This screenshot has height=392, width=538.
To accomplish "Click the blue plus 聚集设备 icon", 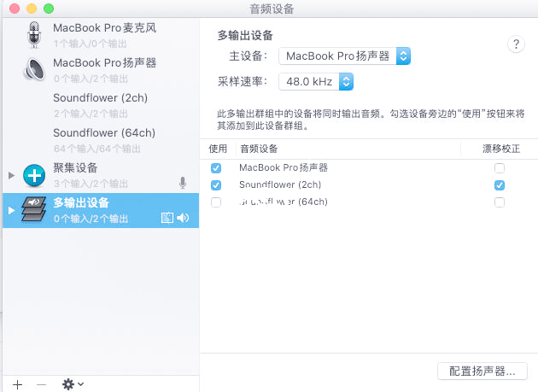I will [x=34, y=175].
